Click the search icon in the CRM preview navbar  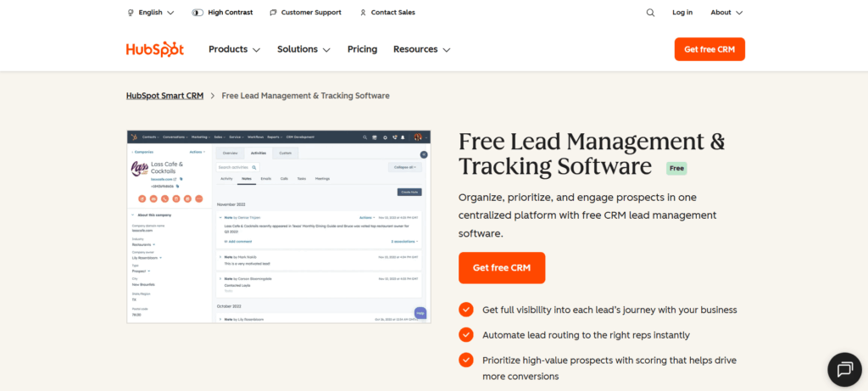(364, 137)
